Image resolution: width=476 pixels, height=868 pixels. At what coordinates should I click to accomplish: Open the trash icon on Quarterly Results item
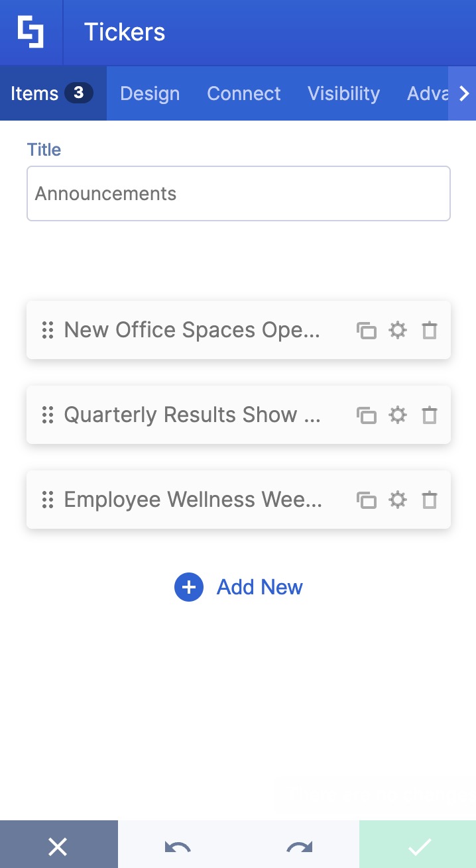[x=430, y=415]
